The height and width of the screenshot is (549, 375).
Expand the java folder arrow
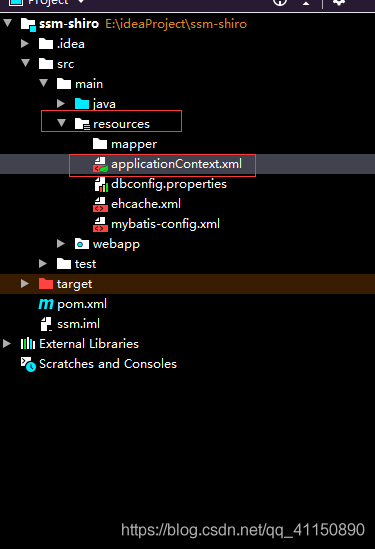(x=61, y=103)
